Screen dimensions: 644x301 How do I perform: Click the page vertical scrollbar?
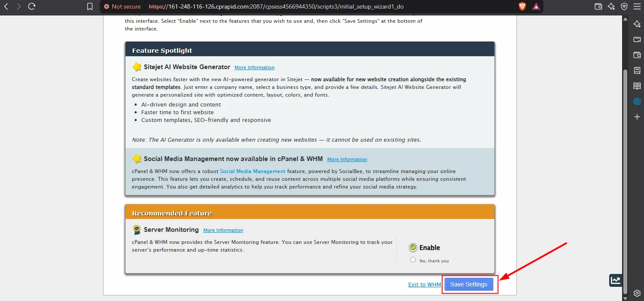coord(626,180)
